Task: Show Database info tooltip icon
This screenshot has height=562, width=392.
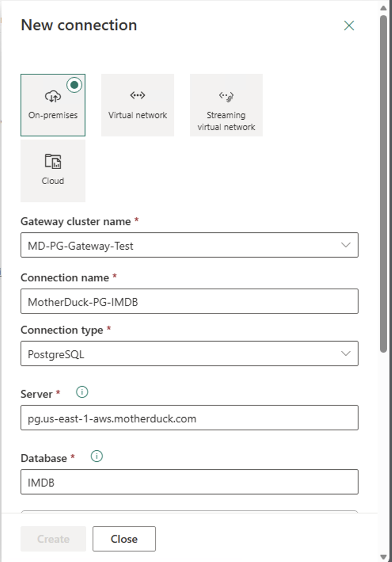Action: [x=97, y=456]
